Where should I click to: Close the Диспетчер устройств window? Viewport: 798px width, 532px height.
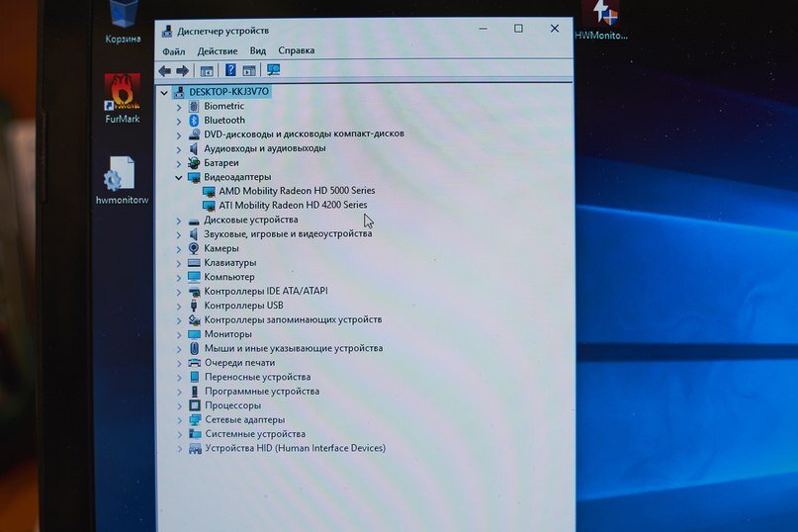(x=555, y=29)
